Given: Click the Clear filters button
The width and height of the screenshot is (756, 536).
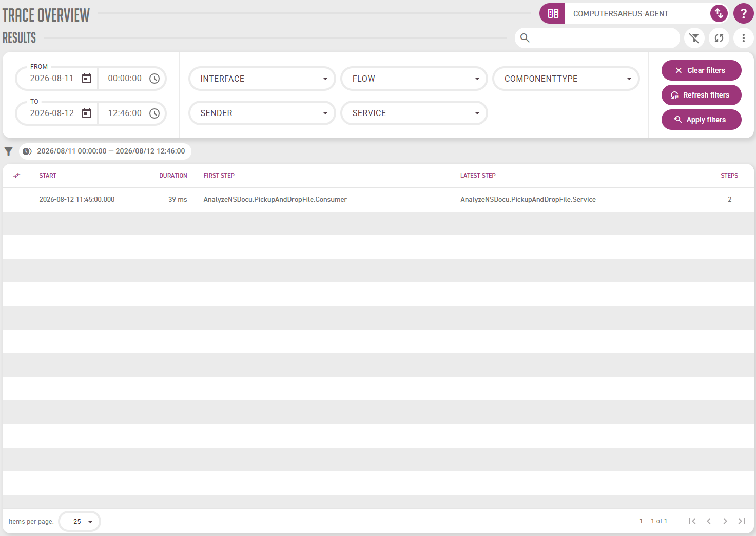Looking at the screenshot, I should (x=701, y=70).
